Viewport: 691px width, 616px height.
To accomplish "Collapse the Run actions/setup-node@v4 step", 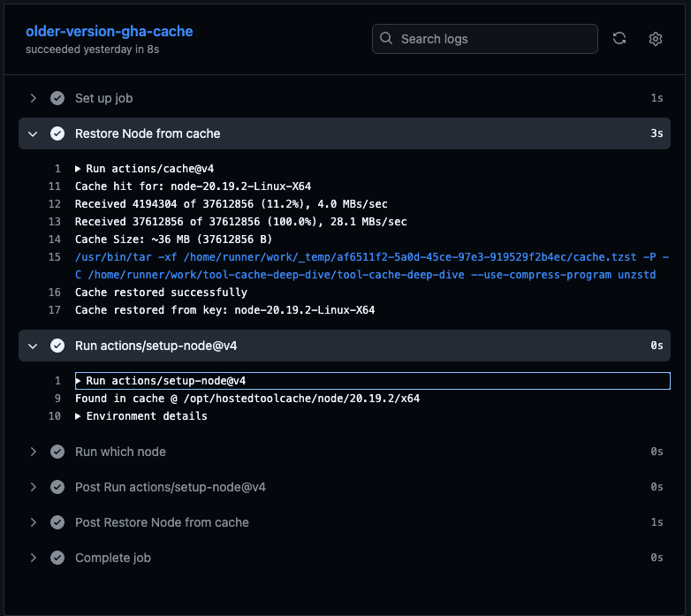I will (x=33, y=346).
